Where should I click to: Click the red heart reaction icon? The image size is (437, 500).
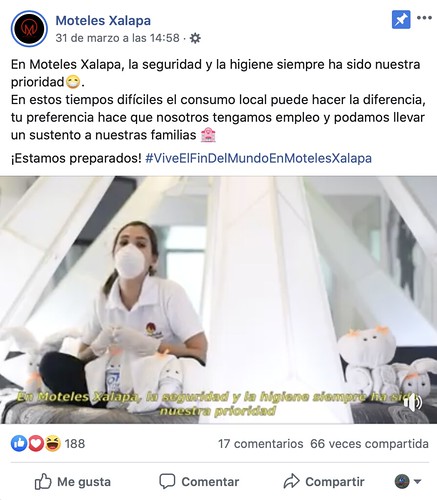(35, 444)
